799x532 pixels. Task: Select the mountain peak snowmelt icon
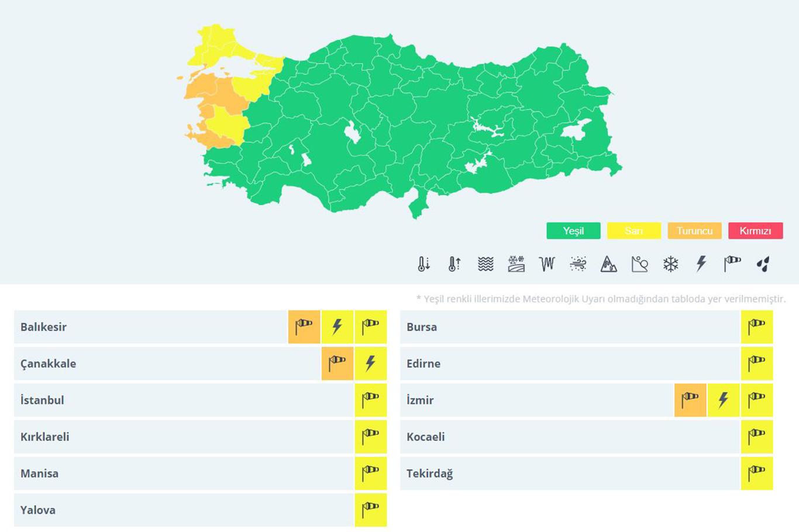pos(609,264)
